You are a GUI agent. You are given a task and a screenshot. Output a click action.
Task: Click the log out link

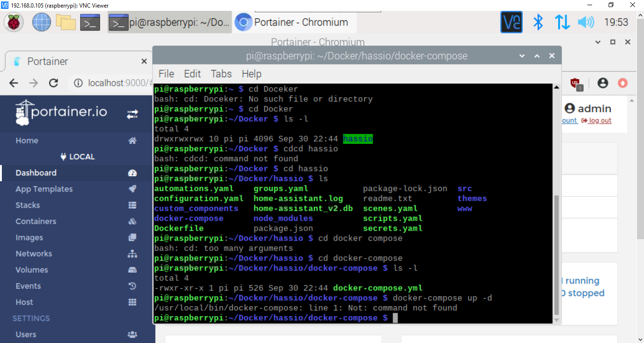[599, 120]
